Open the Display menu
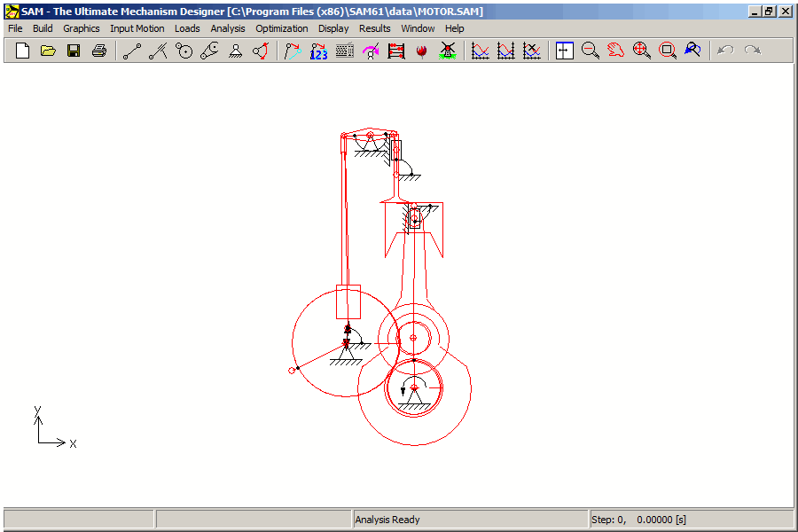Viewport: 798px width, 532px height. tap(333, 28)
